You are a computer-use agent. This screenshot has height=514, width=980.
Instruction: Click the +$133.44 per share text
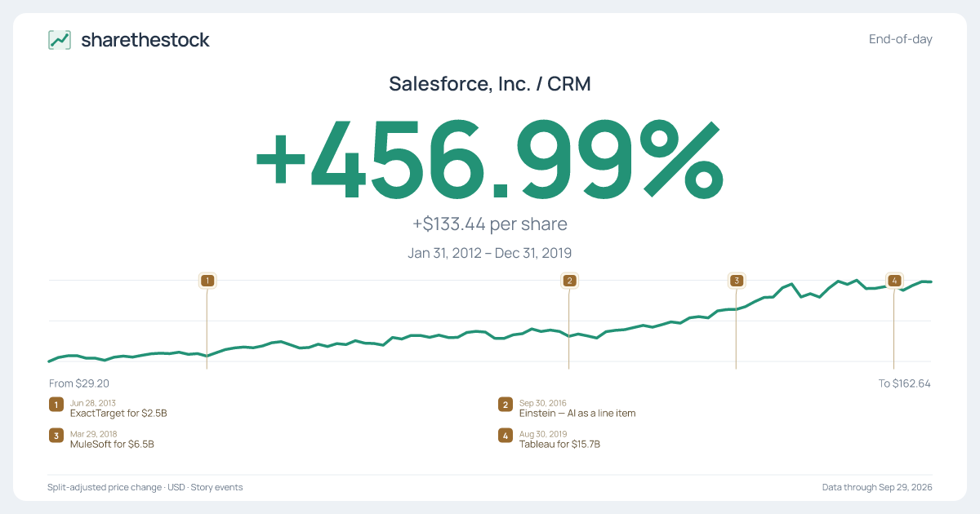point(490,224)
